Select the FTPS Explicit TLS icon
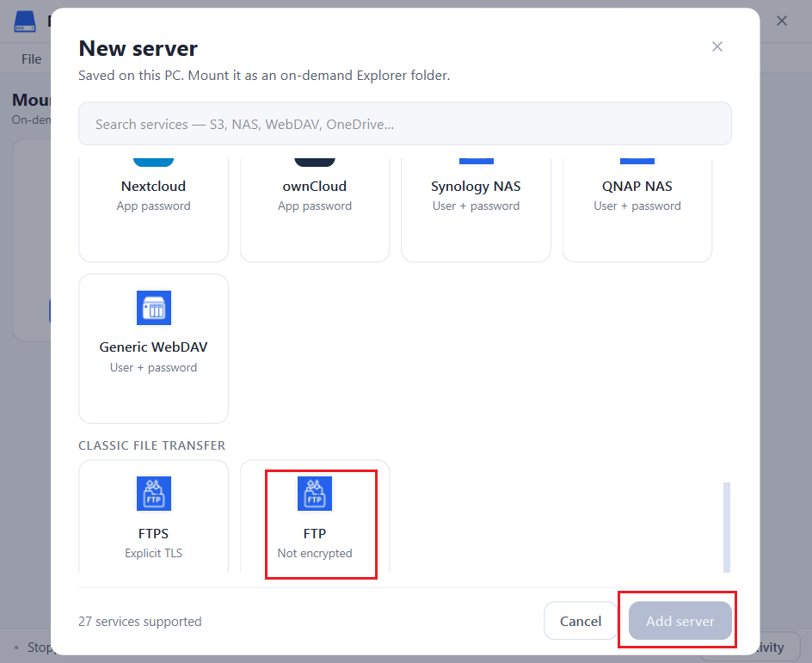This screenshot has height=663, width=812. click(153, 494)
